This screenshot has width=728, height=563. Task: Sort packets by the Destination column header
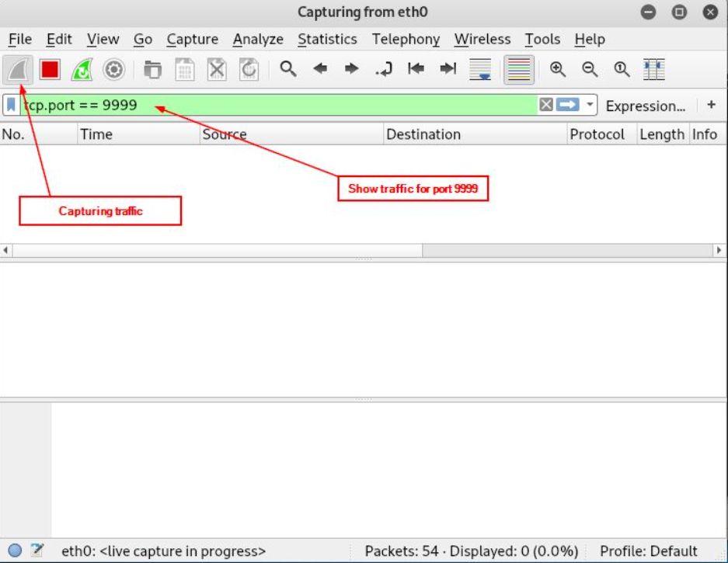click(423, 134)
